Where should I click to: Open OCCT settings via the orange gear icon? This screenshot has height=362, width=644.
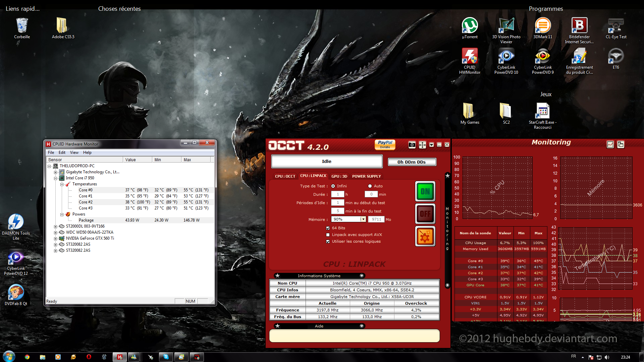point(425,237)
